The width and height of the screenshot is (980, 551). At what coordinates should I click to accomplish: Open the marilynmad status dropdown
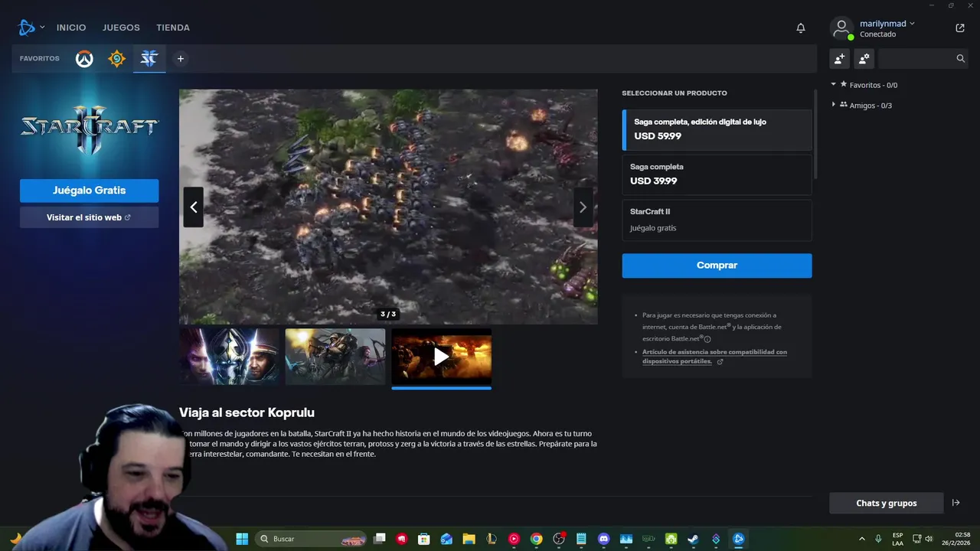click(912, 24)
